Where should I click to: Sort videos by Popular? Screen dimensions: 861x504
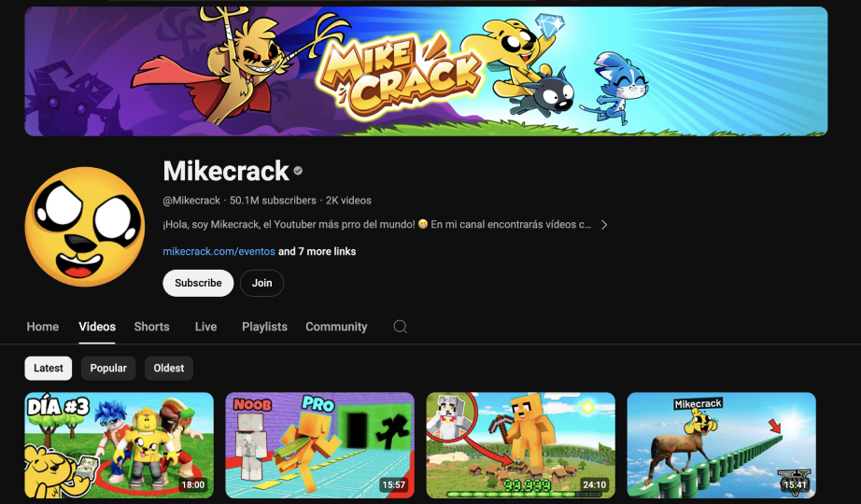coord(108,368)
